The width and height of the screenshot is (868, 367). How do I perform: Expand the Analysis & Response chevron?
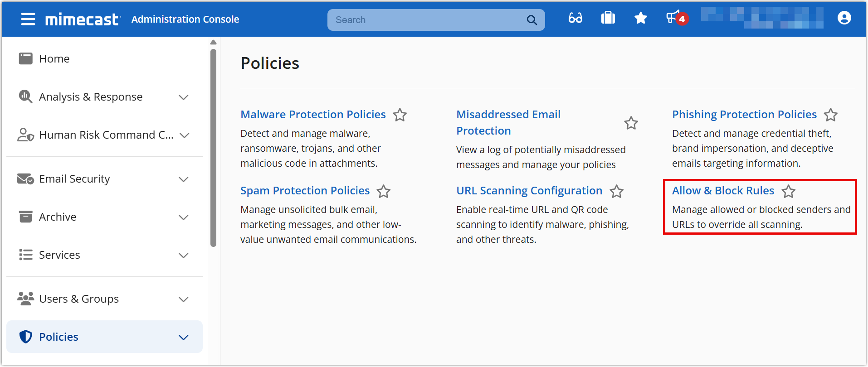183,97
